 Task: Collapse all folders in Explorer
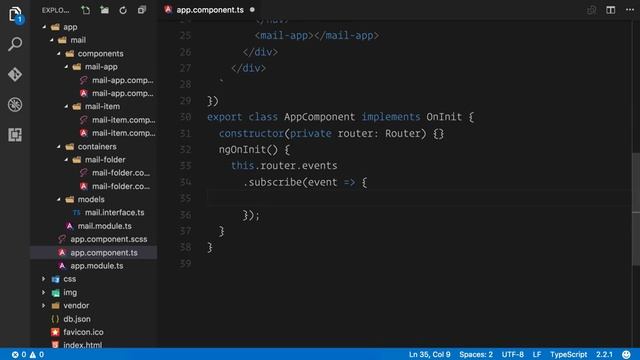[142, 10]
